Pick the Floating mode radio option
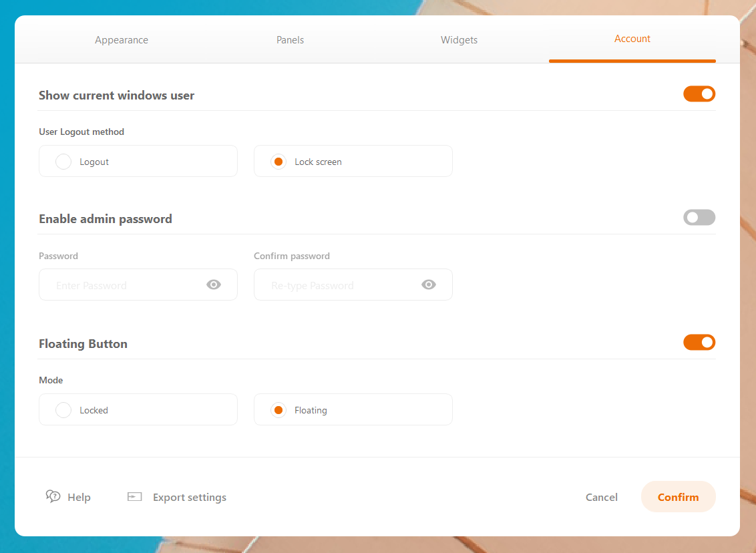The image size is (756, 553). (x=278, y=410)
